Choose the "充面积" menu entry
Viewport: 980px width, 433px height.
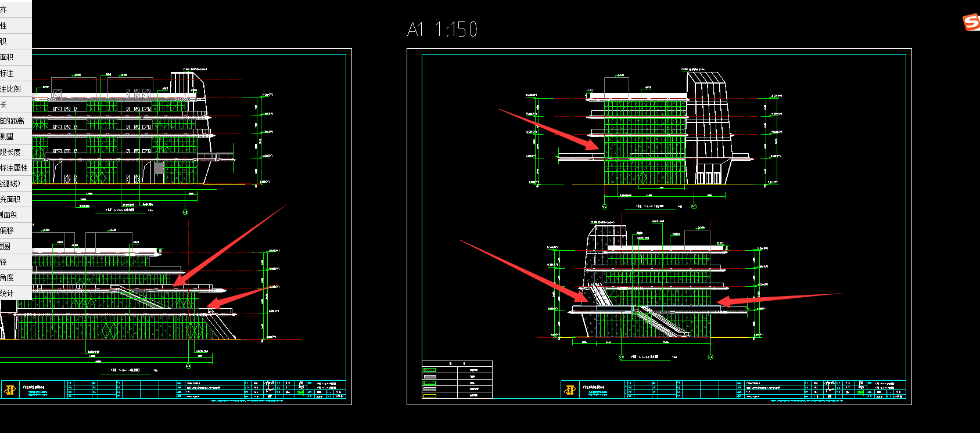[16, 199]
